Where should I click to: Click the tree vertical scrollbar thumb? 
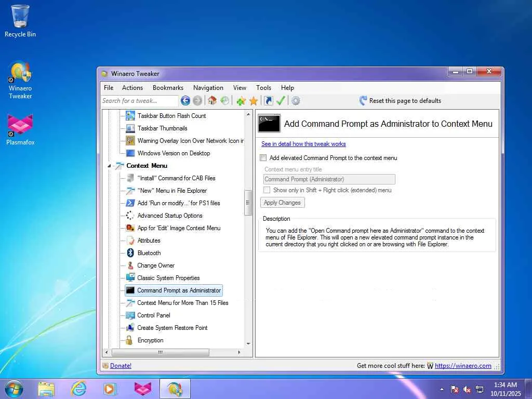(248, 203)
